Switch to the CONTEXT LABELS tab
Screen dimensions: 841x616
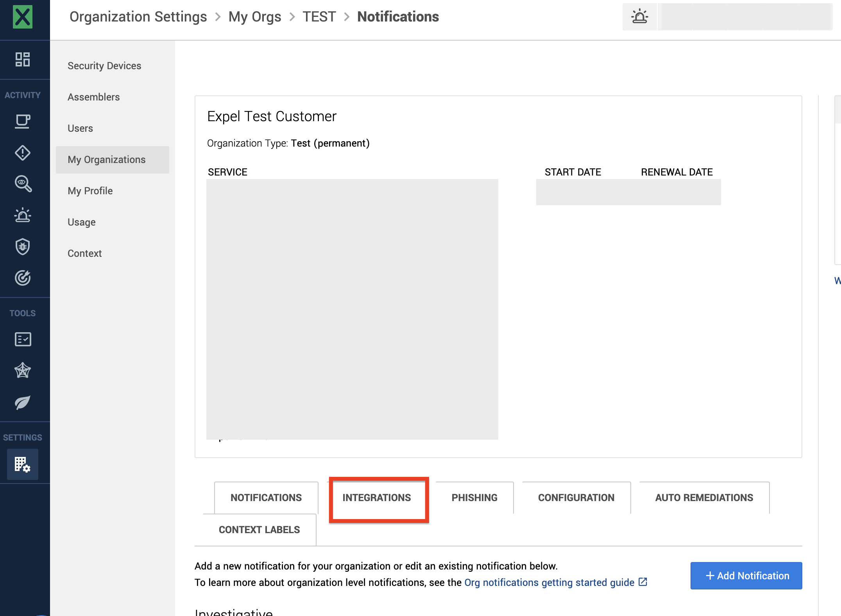pyautogui.click(x=259, y=529)
